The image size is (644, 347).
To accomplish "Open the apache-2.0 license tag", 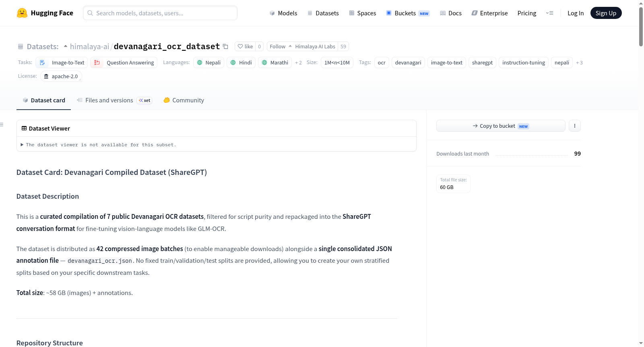I will [61, 76].
